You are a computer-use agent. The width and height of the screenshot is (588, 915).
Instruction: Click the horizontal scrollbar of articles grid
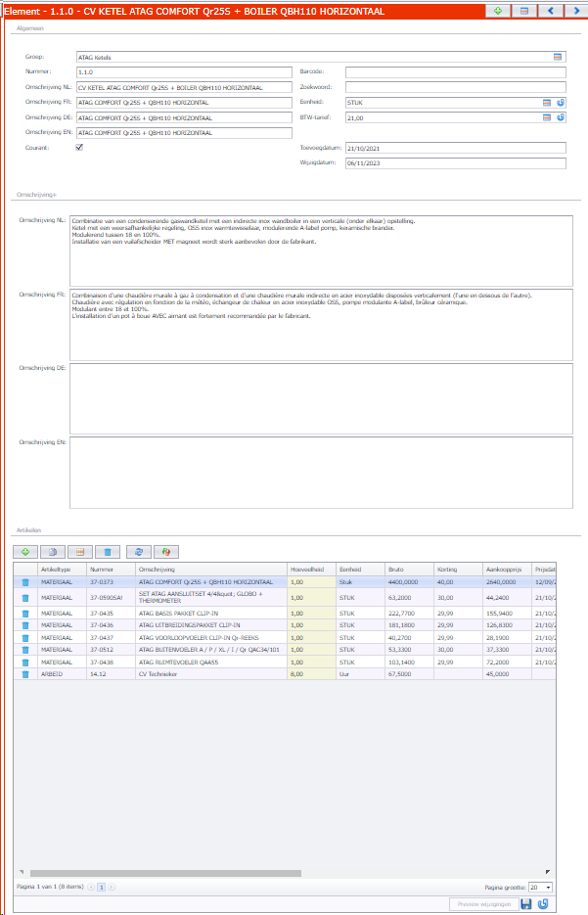click(x=165, y=874)
